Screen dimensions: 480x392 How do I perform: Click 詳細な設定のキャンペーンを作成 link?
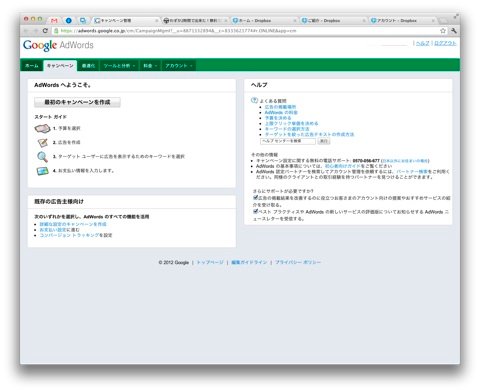[x=73, y=224]
